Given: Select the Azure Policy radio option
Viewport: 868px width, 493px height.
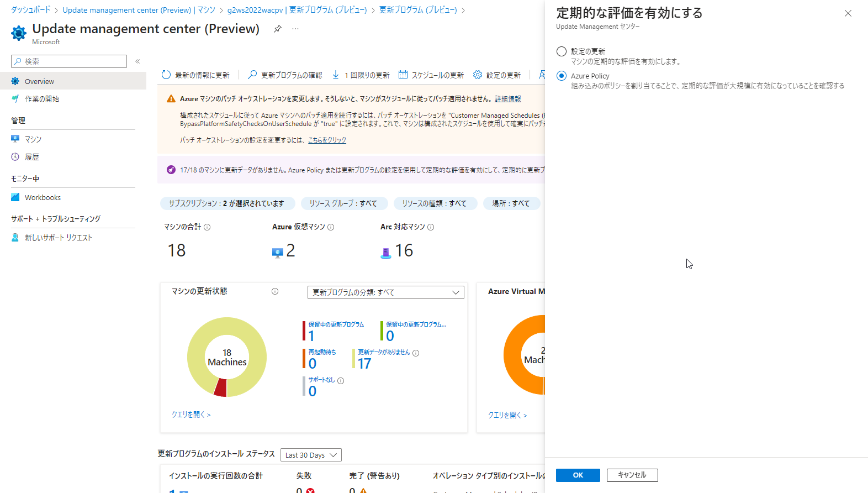Looking at the screenshot, I should coord(562,76).
